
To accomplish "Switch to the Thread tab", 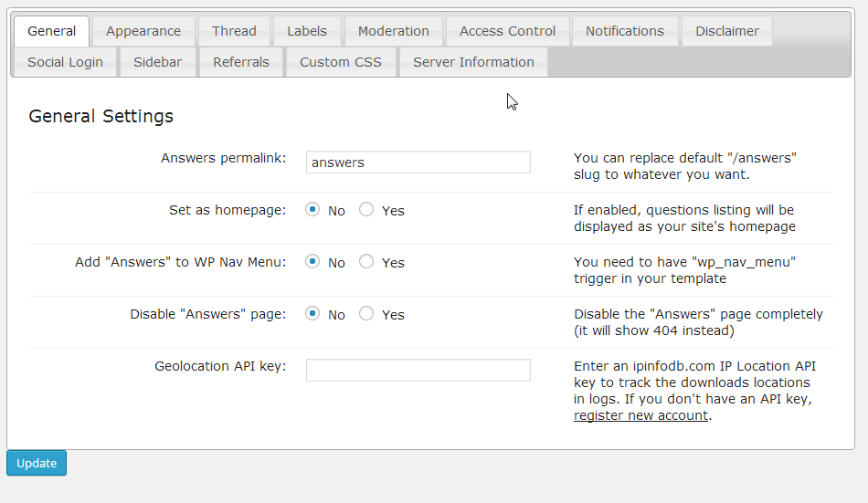I will (234, 31).
